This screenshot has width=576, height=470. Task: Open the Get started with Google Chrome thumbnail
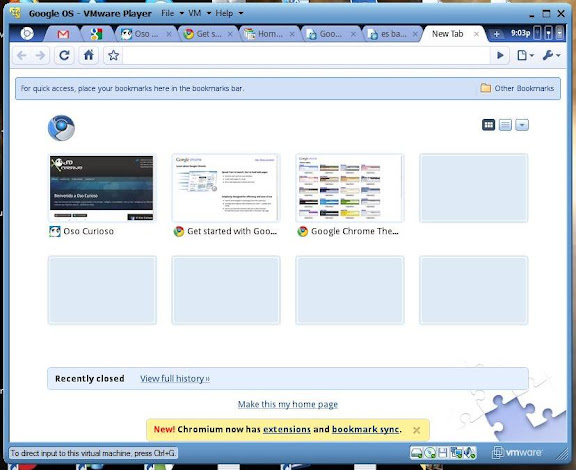pyautogui.click(x=226, y=188)
